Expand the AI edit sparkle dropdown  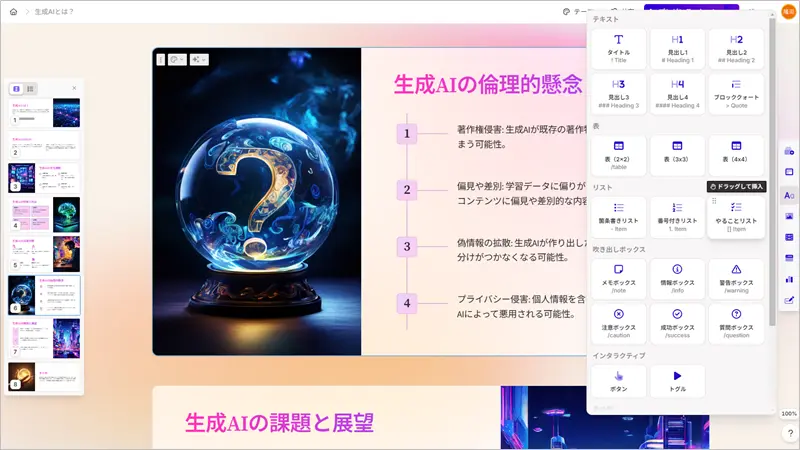pos(198,60)
